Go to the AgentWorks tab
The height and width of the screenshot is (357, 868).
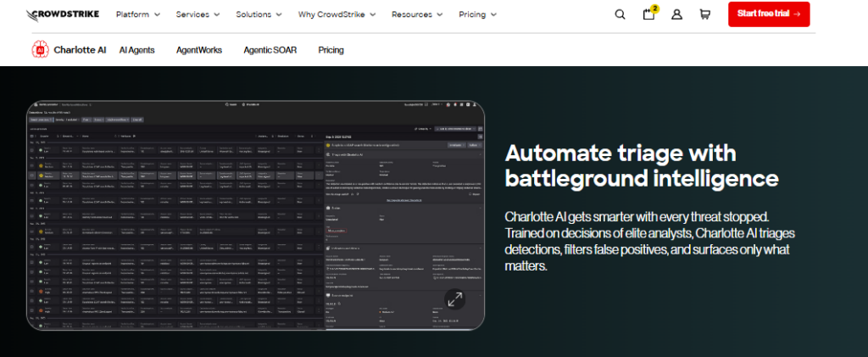tap(198, 50)
